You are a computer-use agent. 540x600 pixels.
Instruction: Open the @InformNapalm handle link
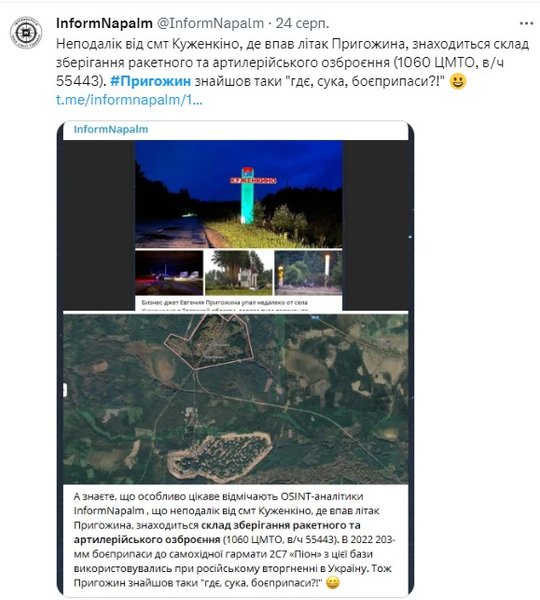(210, 23)
